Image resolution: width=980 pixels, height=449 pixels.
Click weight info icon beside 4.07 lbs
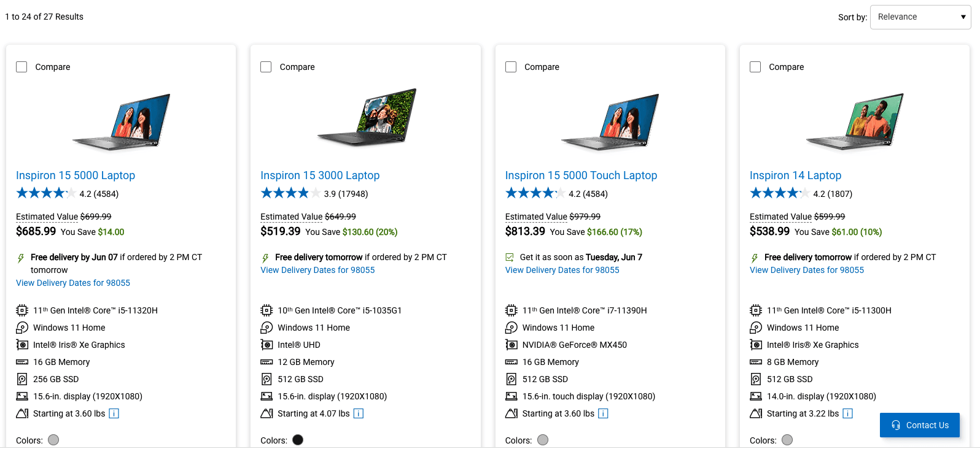pos(359,413)
